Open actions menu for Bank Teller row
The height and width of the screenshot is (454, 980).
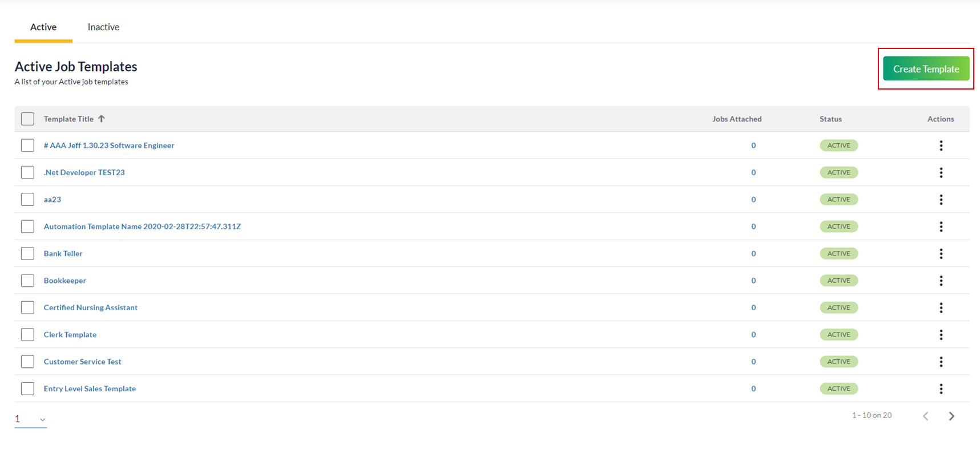941,254
